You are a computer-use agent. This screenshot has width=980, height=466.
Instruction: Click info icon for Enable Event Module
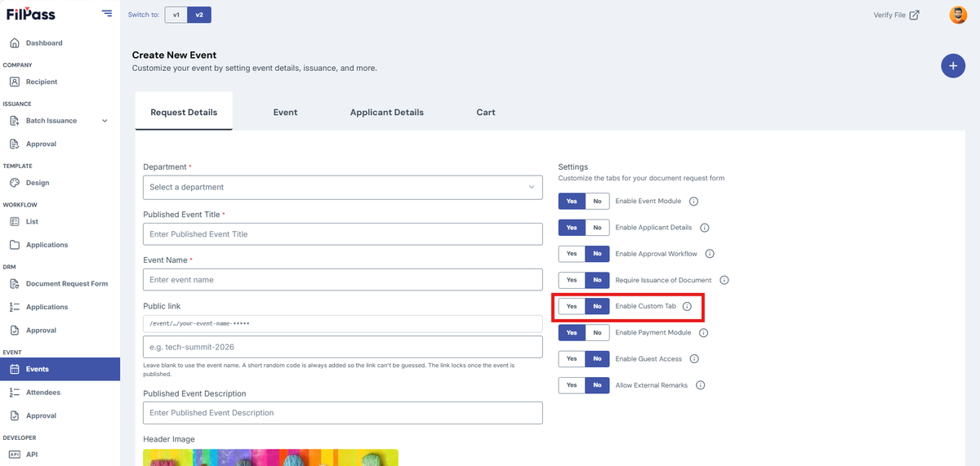coord(694,201)
